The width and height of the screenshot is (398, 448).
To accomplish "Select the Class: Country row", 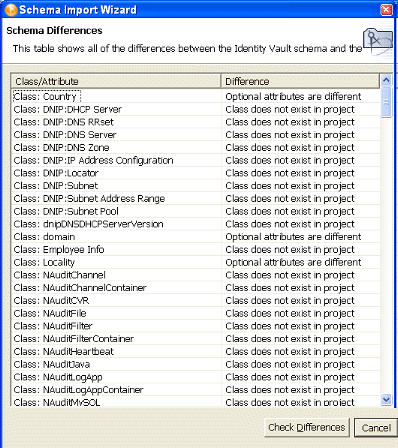I will coord(196,97).
